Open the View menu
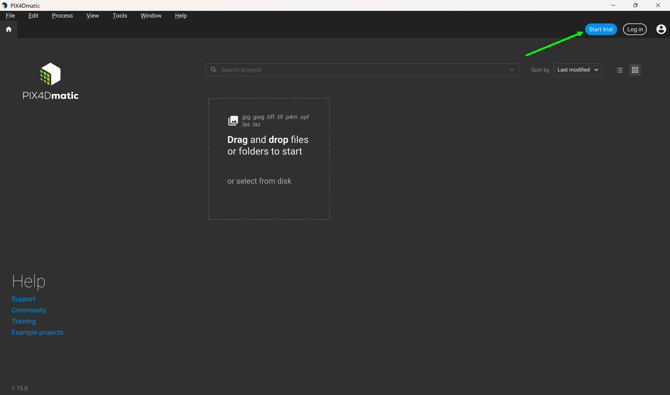This screenshot has height=395, width=670. [x=93, y=16]
